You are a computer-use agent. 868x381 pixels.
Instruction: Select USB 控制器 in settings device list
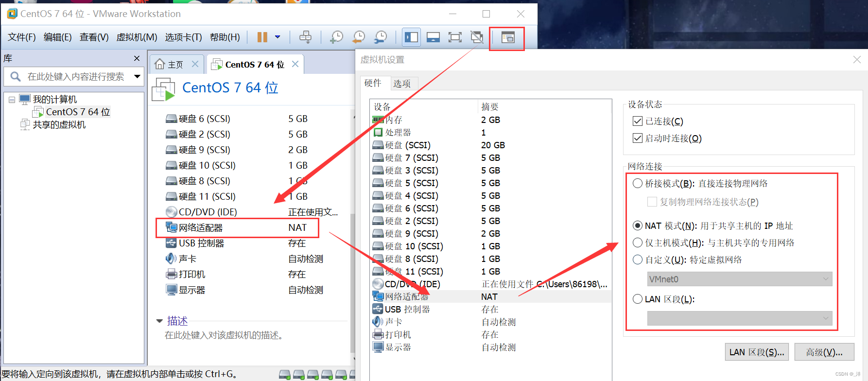point(490,309)
